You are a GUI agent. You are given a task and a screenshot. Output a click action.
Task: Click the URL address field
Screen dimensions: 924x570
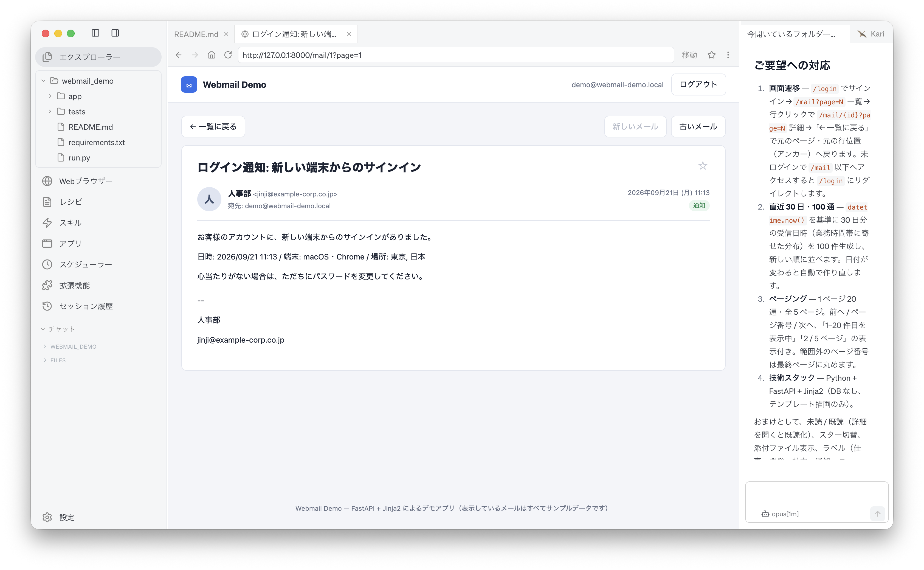point(455,55)
